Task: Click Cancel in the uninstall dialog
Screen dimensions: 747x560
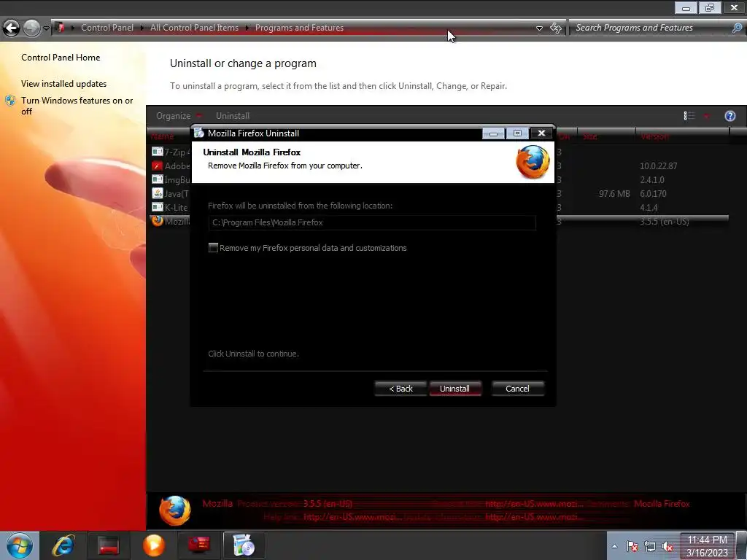Action: click(517, 389)
